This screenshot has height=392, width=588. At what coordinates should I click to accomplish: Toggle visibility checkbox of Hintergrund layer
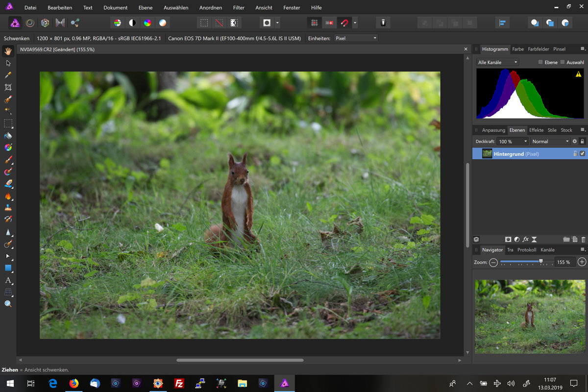click(582, 154)
